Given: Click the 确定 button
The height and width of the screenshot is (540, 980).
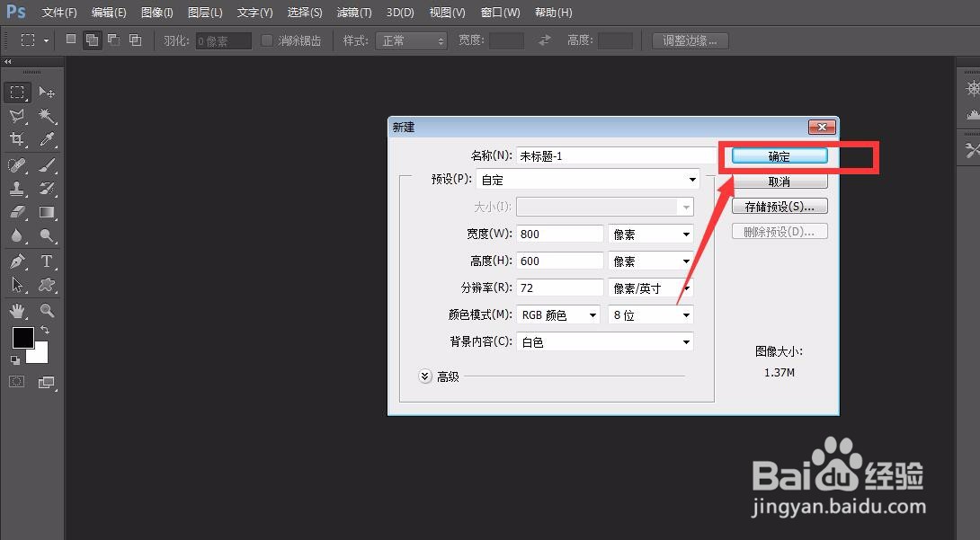Looking at the screenshot, I should (779, 155).
